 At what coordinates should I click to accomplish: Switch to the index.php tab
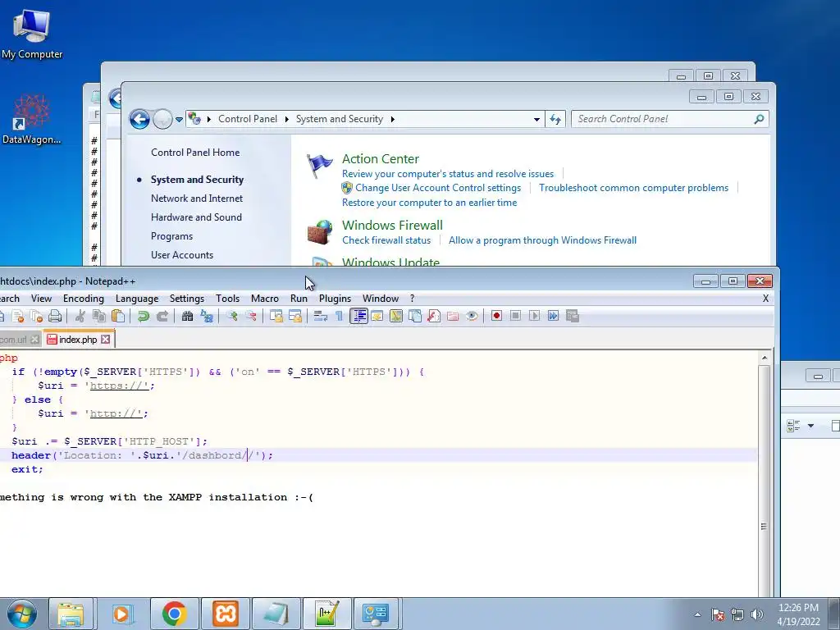[x=78, y=340]
